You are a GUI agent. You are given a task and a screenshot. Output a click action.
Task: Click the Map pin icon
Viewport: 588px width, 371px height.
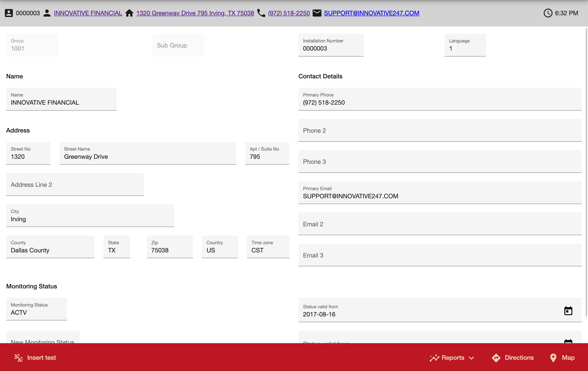coord(553,358)
